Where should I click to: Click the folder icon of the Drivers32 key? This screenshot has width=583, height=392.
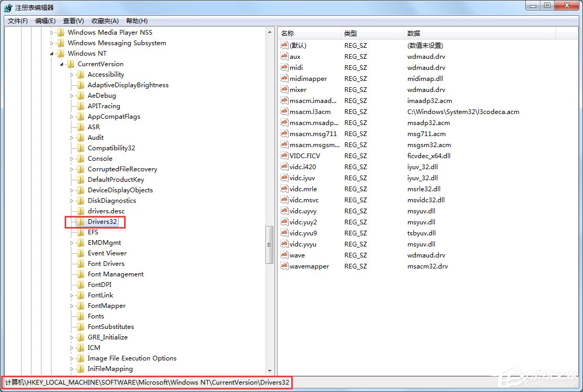pos(80,222)
